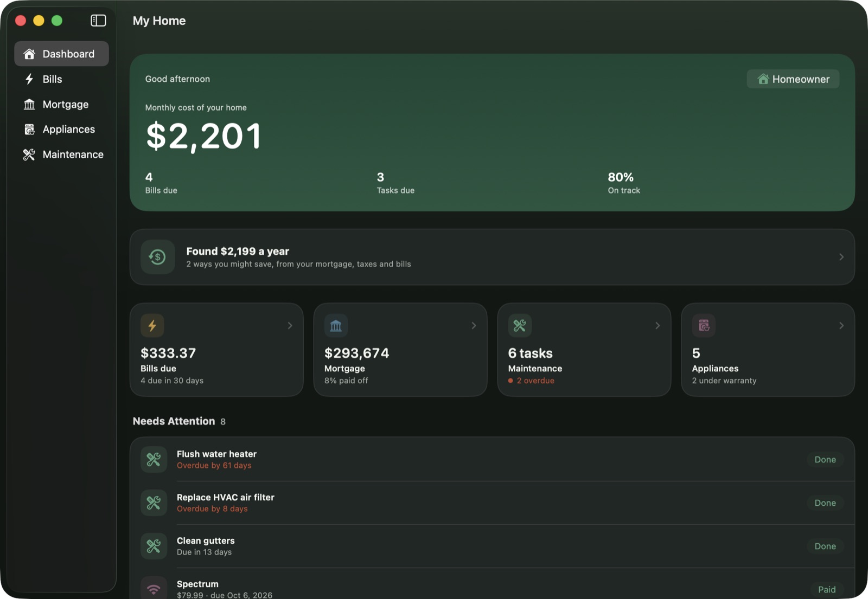Go to the Dashboard sidebar item
This screenshot has width=868, height=599.
pos(61,54)
